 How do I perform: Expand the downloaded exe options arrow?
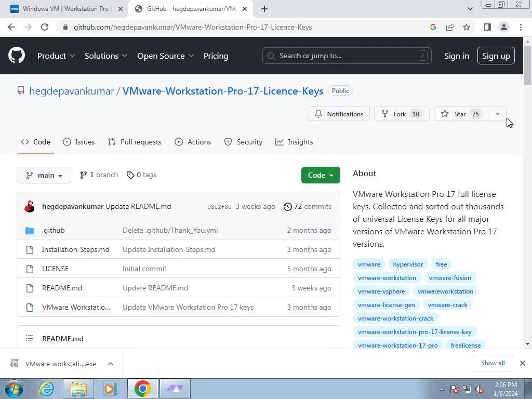point(110,364)
